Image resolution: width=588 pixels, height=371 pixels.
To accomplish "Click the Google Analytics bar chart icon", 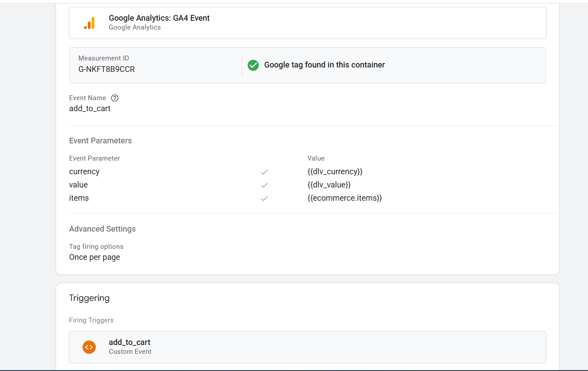I will click(x=89, y=23).
